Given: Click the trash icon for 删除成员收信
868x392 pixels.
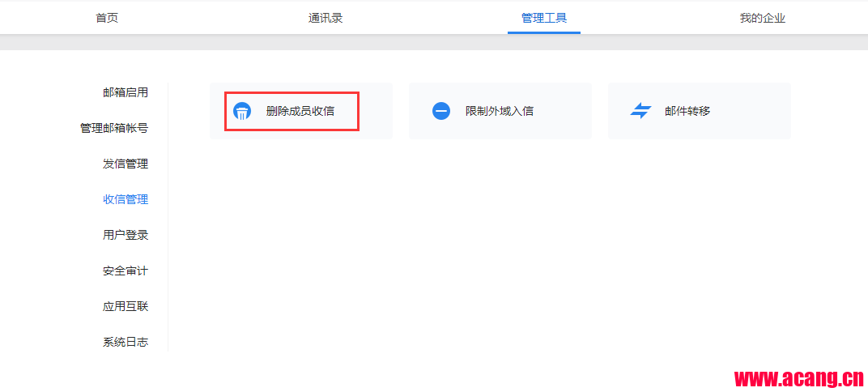Looking at the screenshot, I should pos(242,111).
